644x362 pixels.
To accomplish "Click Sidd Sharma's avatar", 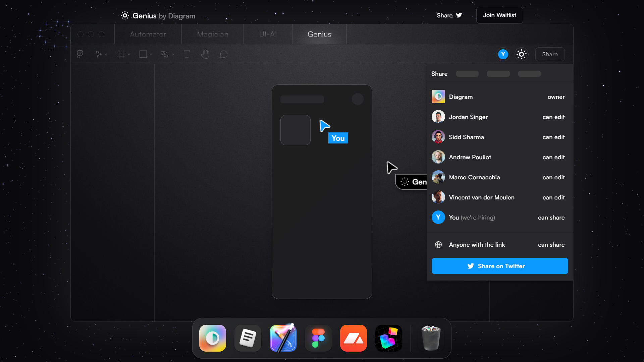I will [438, 137].
